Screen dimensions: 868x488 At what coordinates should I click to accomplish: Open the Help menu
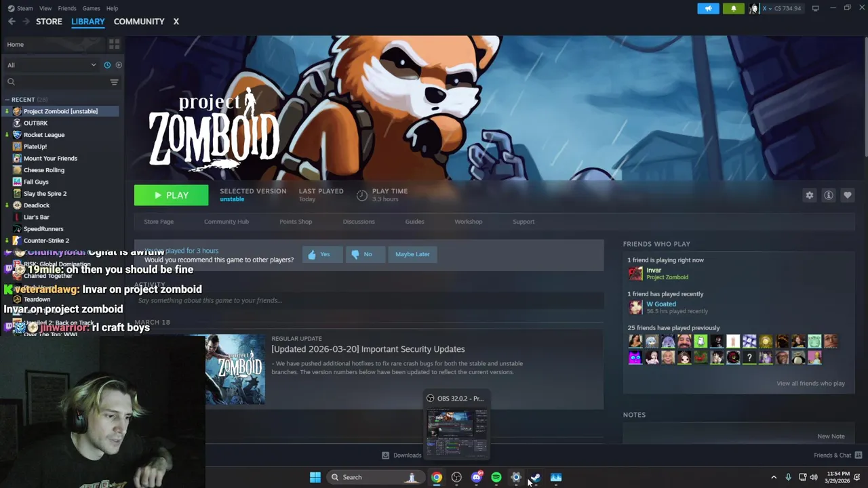pos(112,8)
